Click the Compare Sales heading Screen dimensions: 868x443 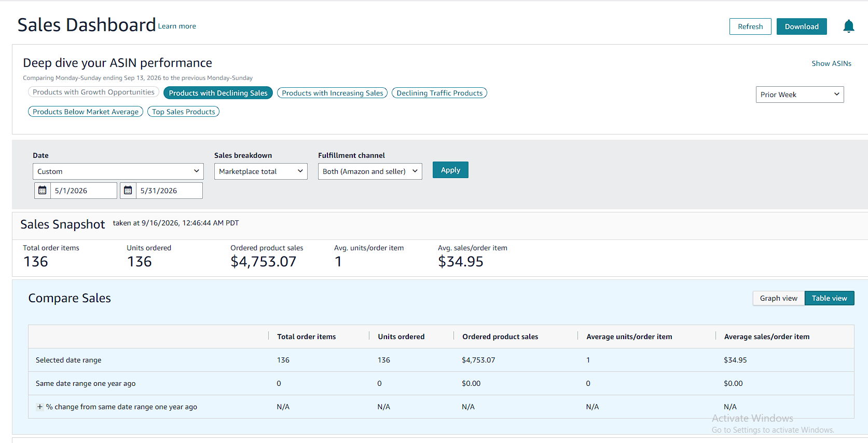tap(70, 298)
